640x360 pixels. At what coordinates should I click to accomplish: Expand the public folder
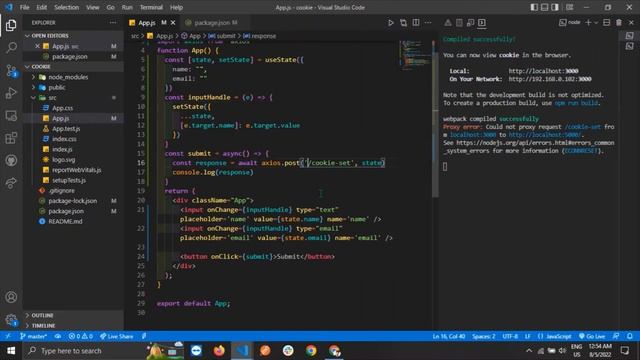click(x=73, y=87)
